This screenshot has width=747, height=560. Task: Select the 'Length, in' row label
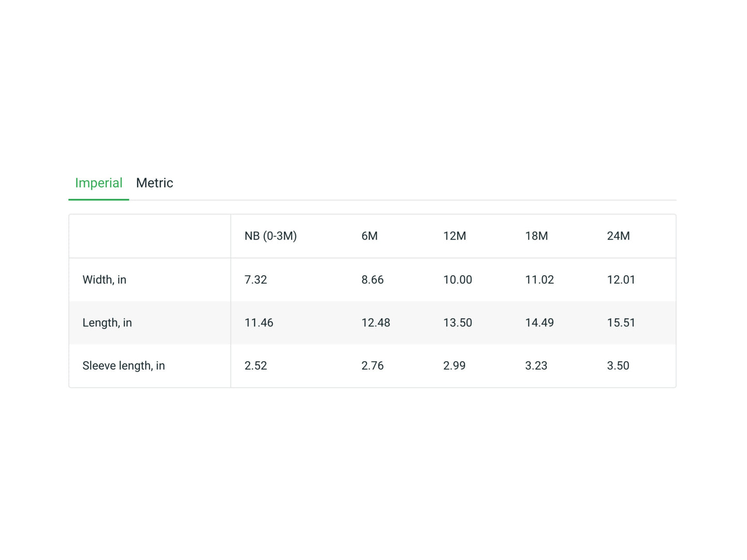click(x=107, y=323)
